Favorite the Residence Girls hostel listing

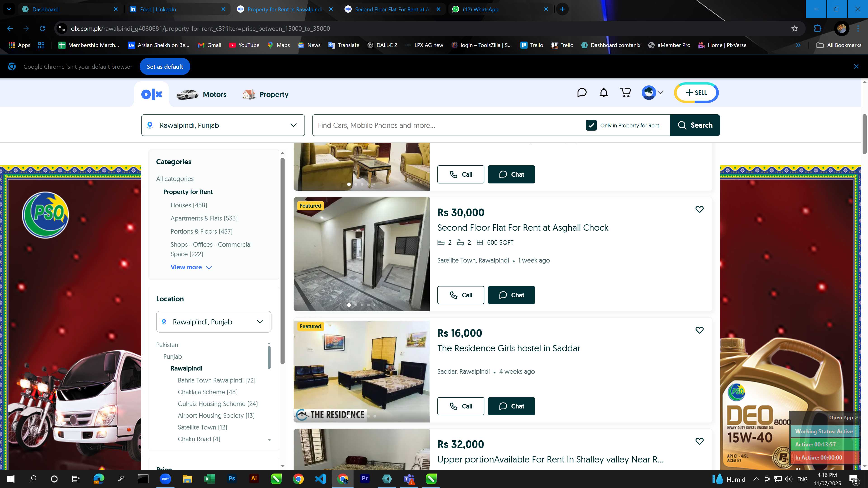[700, 330]
